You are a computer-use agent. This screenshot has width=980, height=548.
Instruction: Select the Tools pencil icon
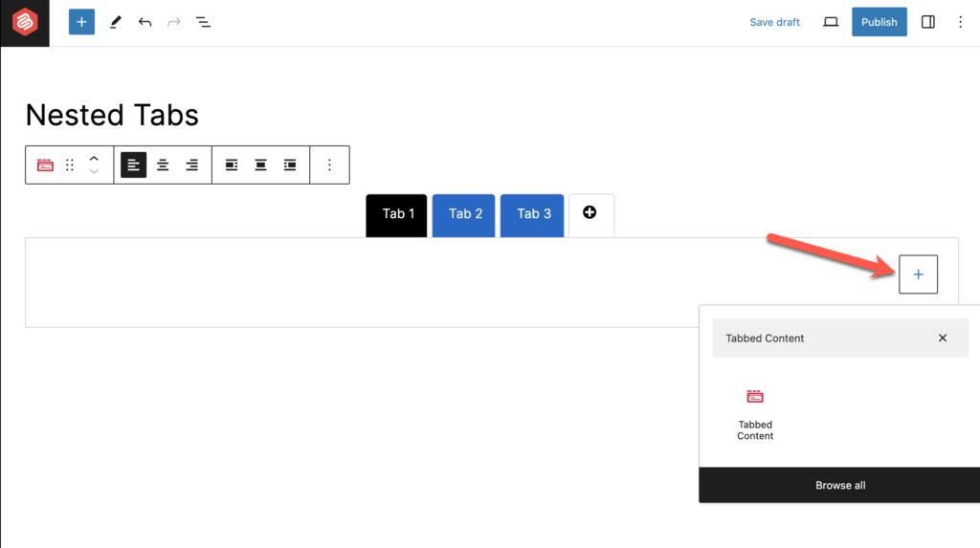[x=115, y=23]
